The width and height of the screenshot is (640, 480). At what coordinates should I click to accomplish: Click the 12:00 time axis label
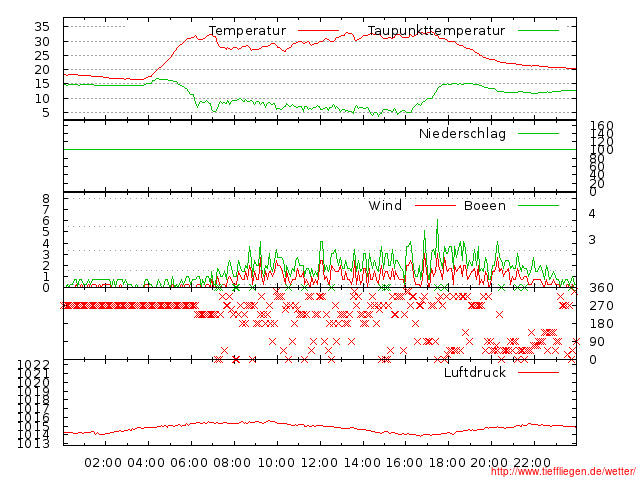[x=319, y=462]
